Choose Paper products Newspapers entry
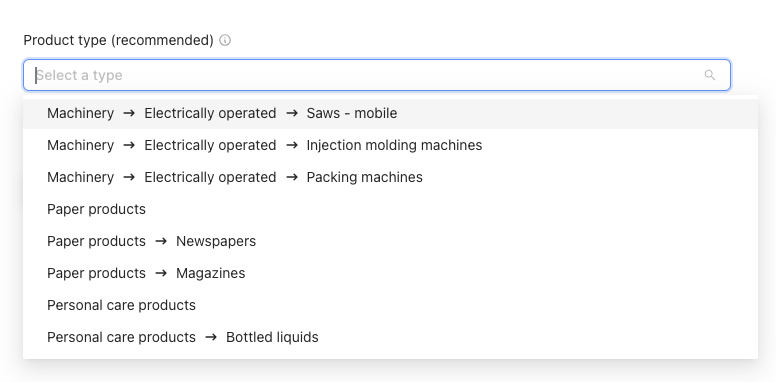 click(390, 241)
